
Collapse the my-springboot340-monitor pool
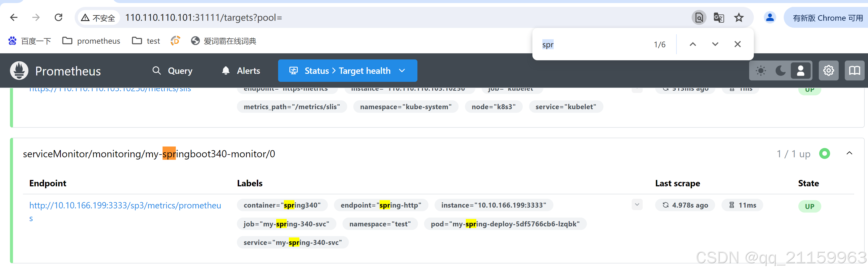click(x=849, y=153)
